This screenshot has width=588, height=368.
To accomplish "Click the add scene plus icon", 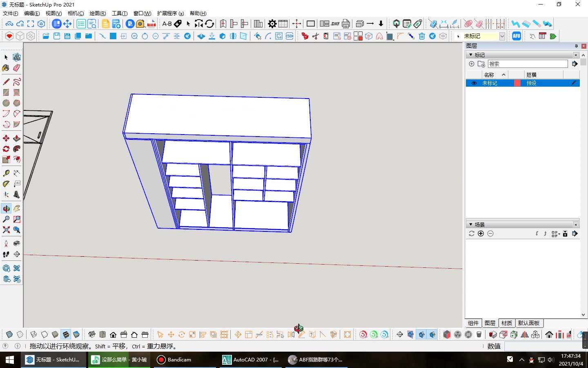I will (481, 233).
